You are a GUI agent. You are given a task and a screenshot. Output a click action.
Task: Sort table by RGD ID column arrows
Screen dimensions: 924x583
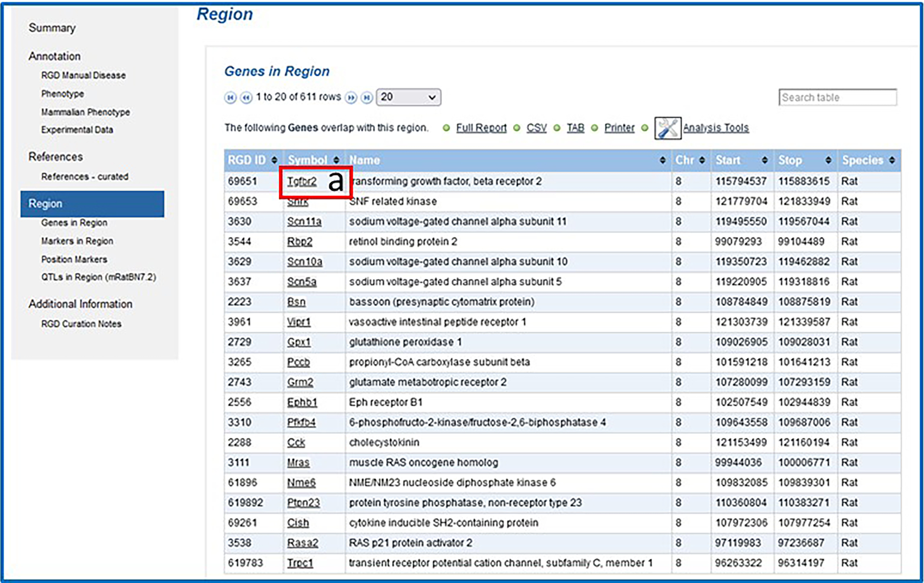274,160
